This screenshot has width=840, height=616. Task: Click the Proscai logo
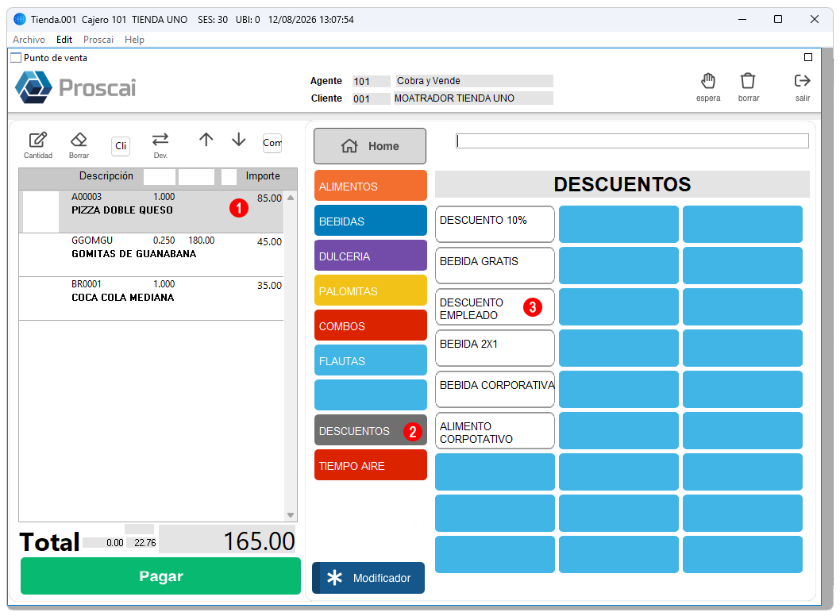75,87
